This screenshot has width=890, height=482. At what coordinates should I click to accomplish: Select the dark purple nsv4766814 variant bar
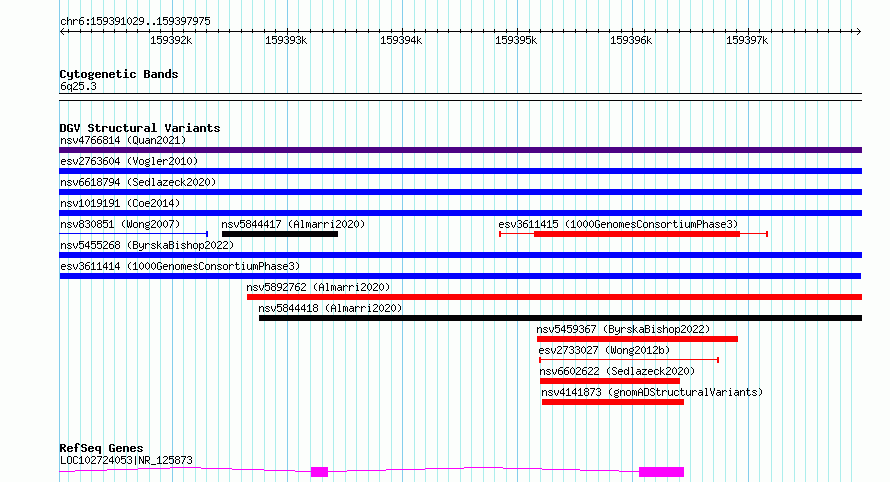(x=460, y=150)
